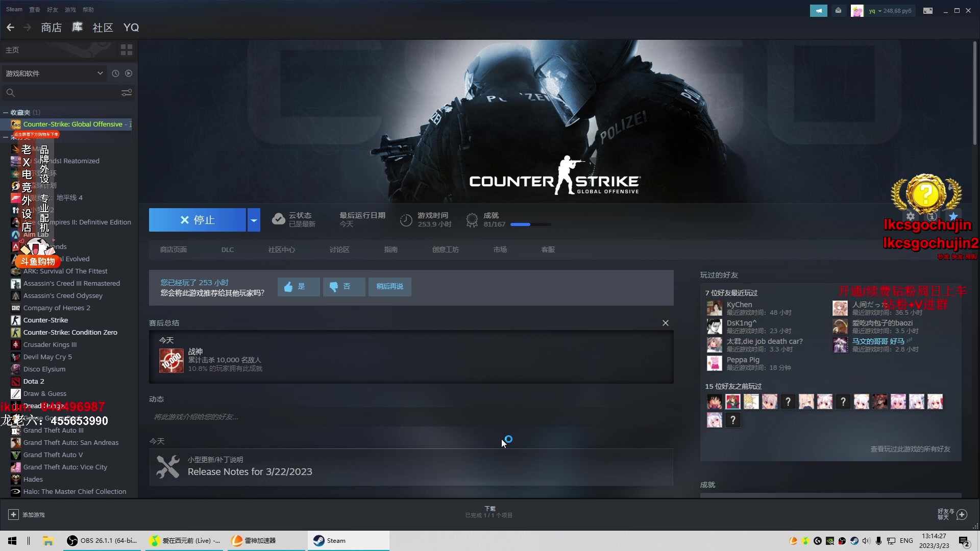
Task: Open the 好友 menu
Action: coord(53,10)
